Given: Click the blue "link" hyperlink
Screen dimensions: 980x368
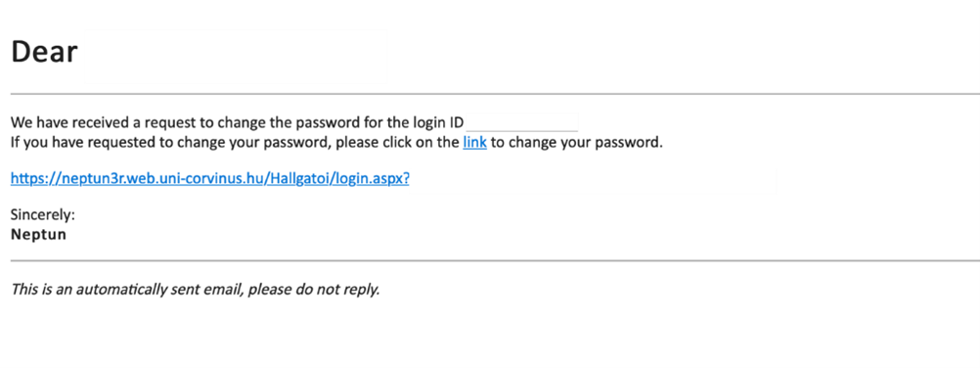Looking at the screenshot, I should (474, 142).
